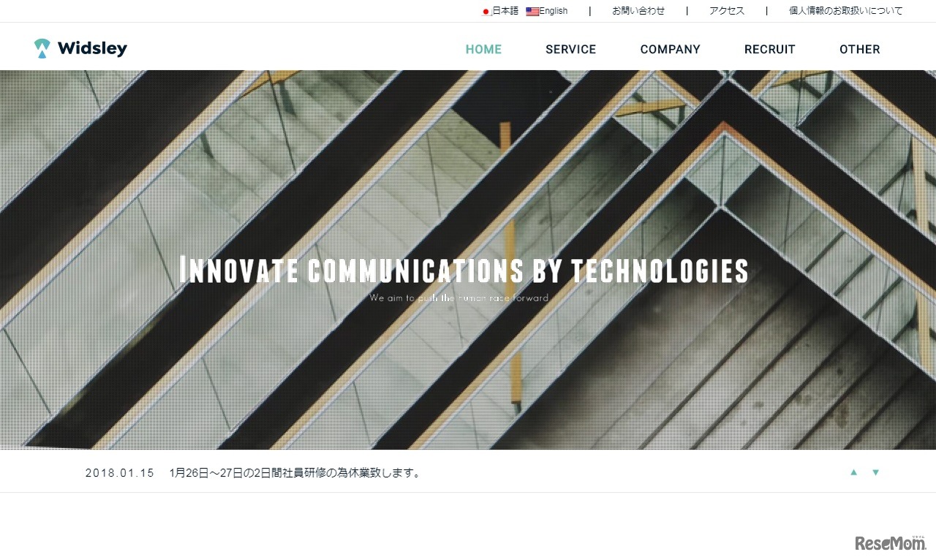Switch language to English
Viewport: 936px width, 560px height.
tap(554, 11)
